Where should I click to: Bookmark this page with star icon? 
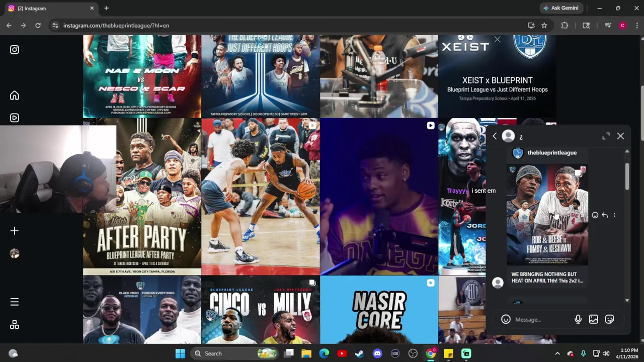(544, 25)
